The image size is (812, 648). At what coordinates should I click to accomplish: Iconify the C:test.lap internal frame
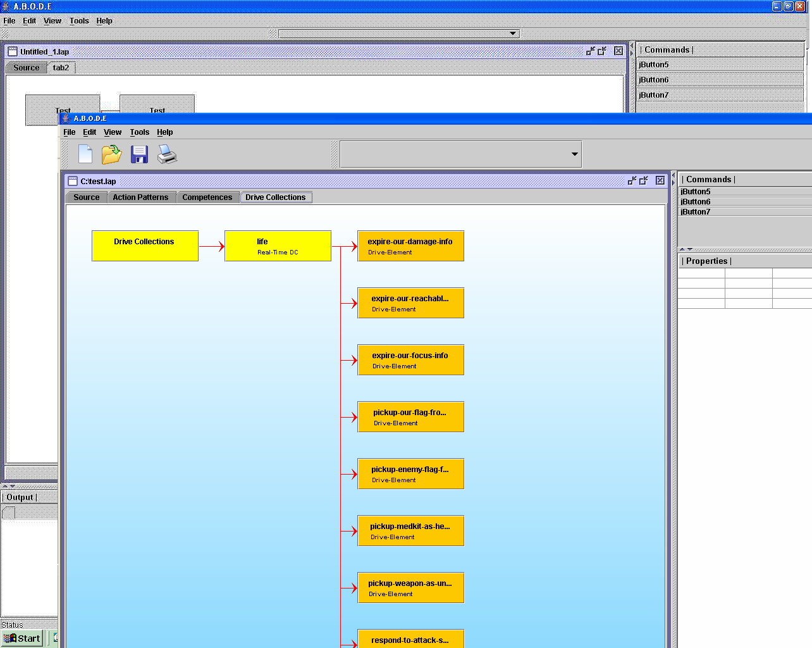(632, 181)
